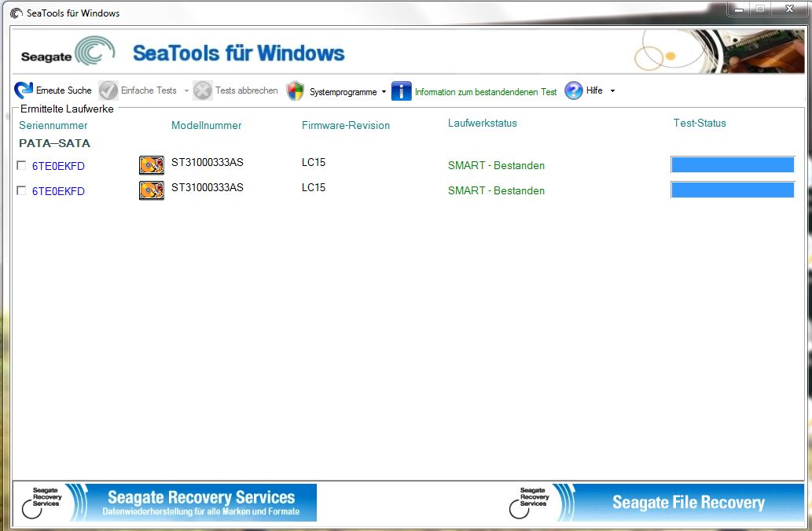Click the first drive's Test-Status progress bar

733,164
